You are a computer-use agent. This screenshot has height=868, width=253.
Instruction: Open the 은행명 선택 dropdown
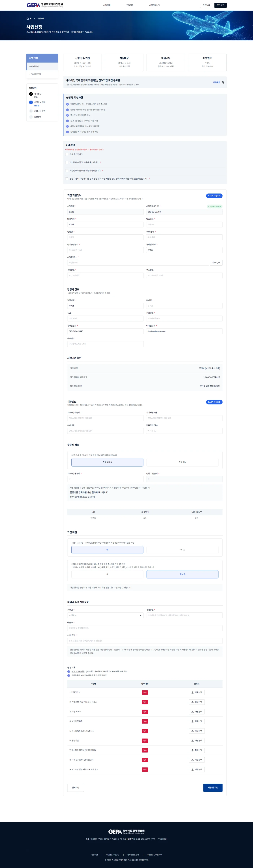pyautogui.click(x=105, y=615)
